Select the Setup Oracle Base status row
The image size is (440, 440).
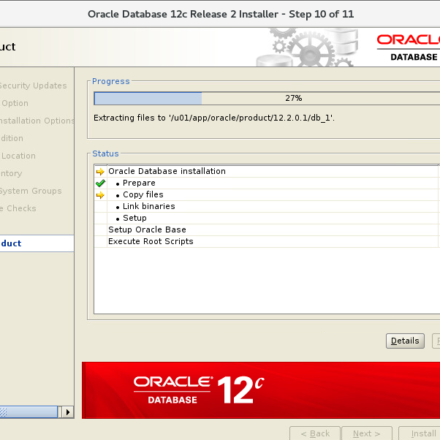click(x=266, y=230)
